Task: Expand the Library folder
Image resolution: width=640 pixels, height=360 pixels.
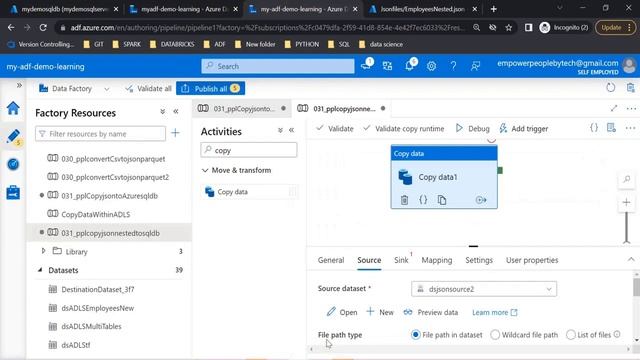Action: [43, 251]
